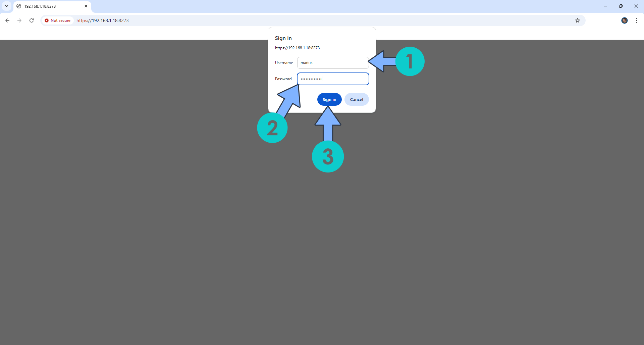Restore down the Chrome window

[x=621, y=6]
